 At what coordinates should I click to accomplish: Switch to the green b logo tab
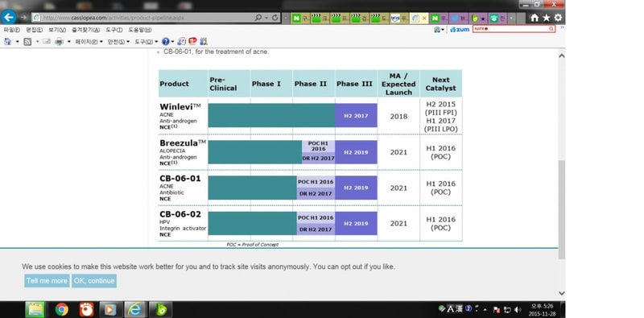[x=478, y=18]
